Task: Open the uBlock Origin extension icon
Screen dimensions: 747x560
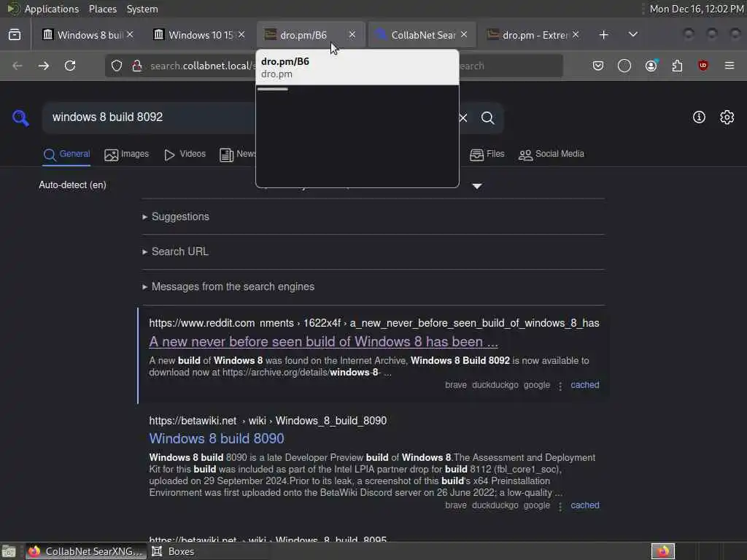Action: [x=703, y=66]
